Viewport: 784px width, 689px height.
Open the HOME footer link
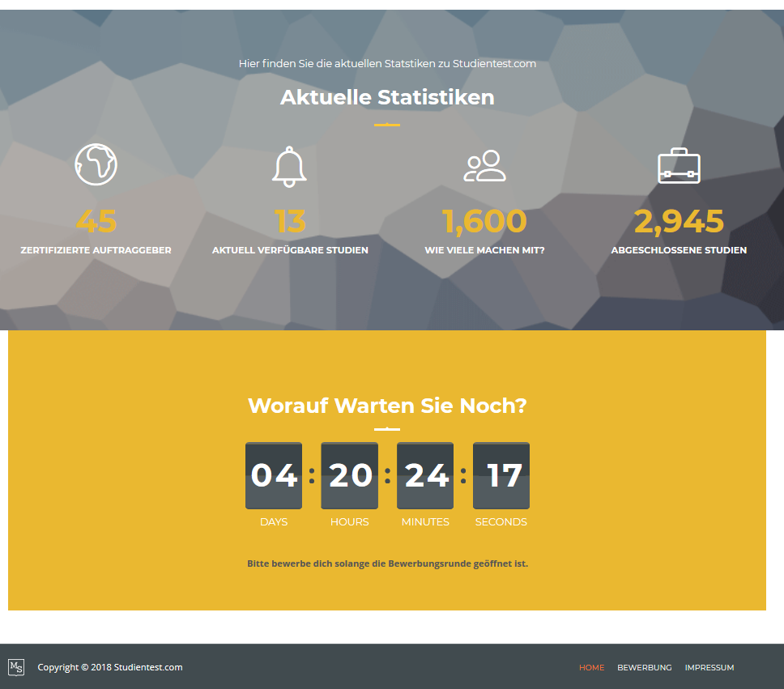click(x=591, y=667)
